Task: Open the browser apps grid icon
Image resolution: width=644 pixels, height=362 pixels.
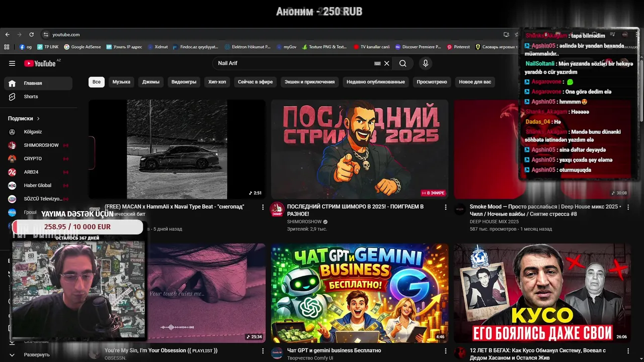Action: click(7, 47)
